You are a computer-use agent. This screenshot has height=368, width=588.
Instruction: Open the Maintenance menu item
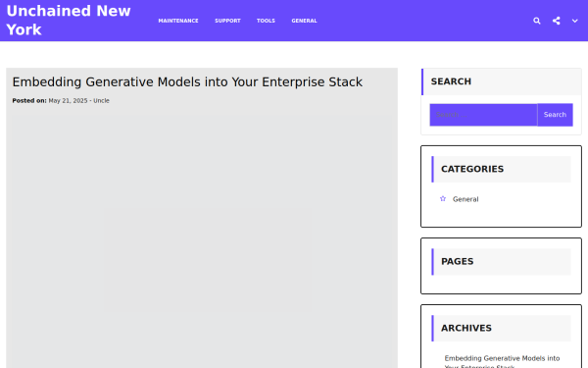point(178,21)
